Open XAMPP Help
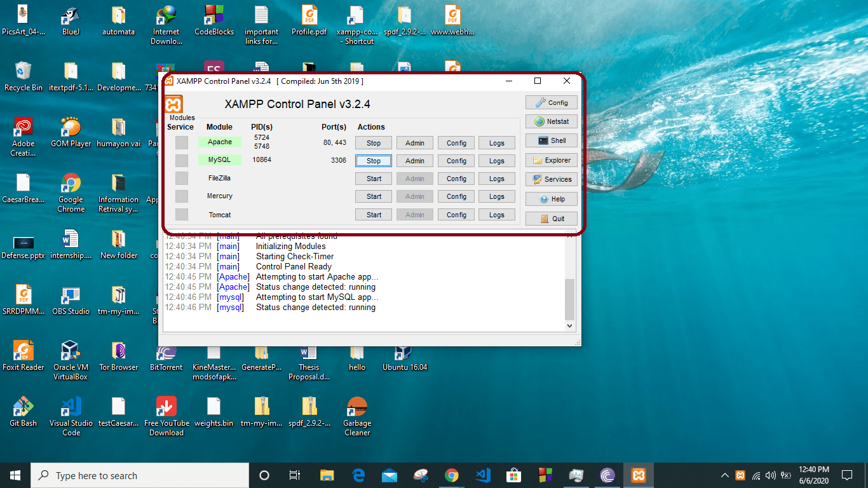The image size is (868, 488). click(x=550, y=198)
